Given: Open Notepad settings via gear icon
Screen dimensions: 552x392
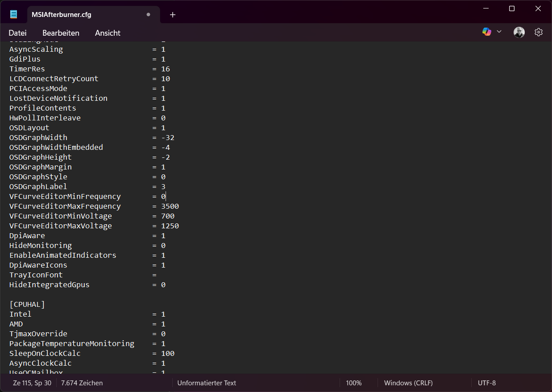Looking at the screenshot, I should (539, 32).
